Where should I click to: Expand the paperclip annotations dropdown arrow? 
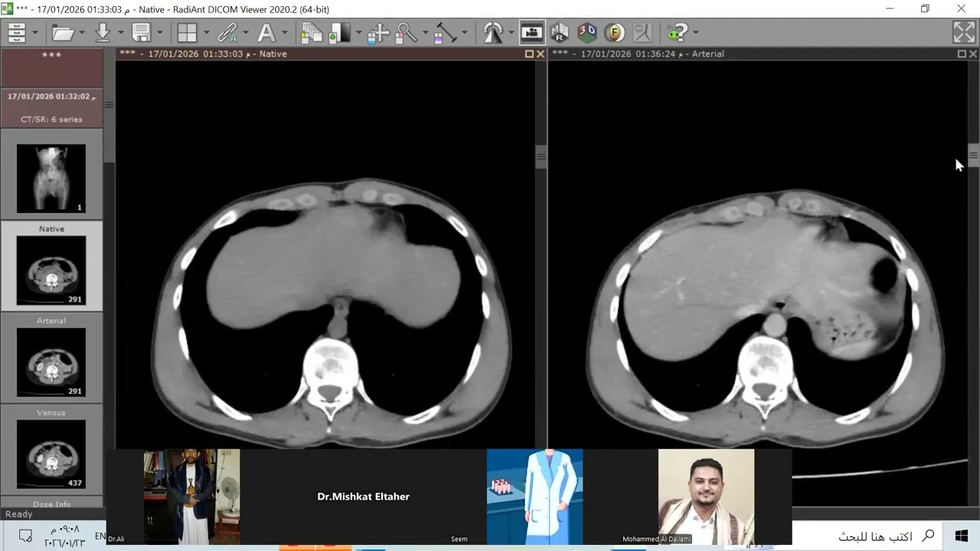coord(245,33)
